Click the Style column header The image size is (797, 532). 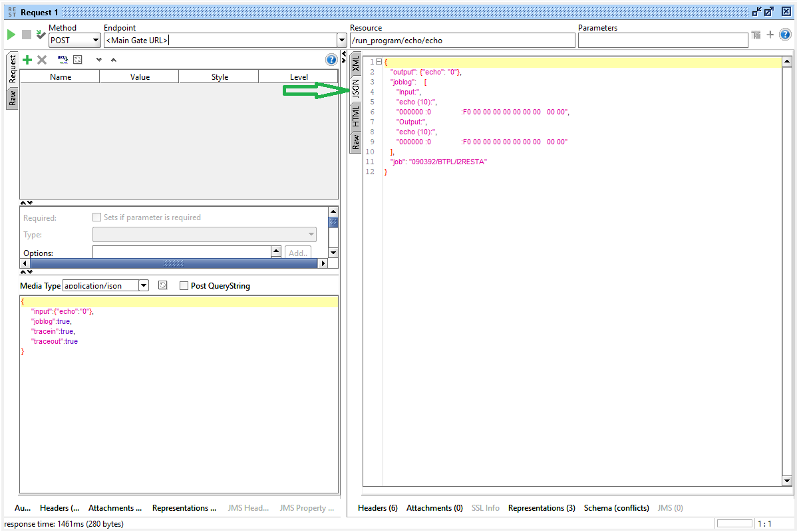pos(220,76)
